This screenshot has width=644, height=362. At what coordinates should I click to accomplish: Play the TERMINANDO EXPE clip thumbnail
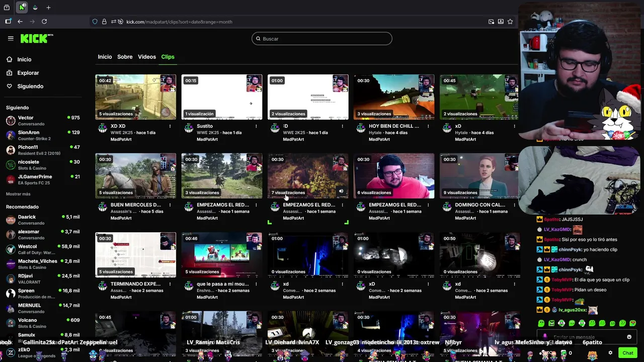coord(135,255)
